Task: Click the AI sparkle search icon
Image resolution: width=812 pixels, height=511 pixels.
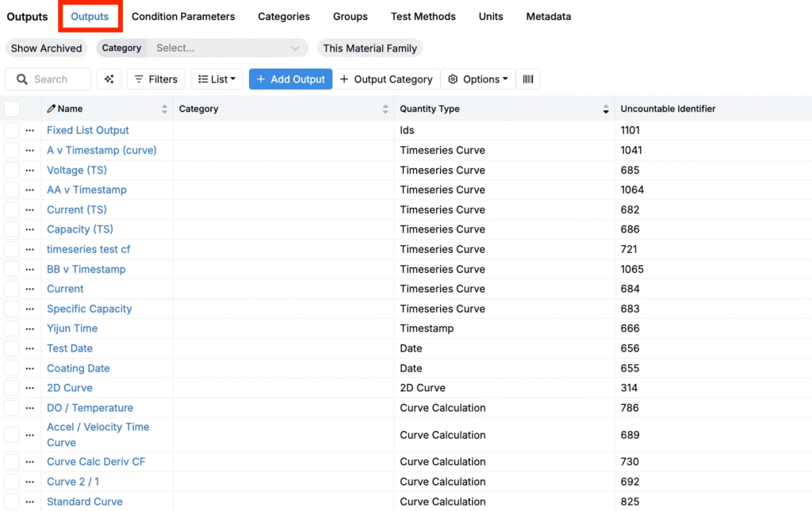Action: [x=109, y=79]
